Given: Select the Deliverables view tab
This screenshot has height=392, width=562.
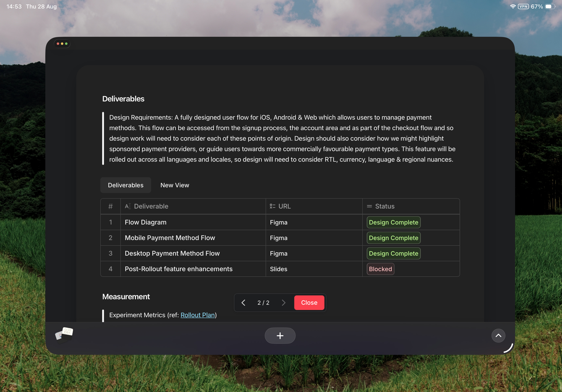Looking at the screenshot, I should [126, 185].
